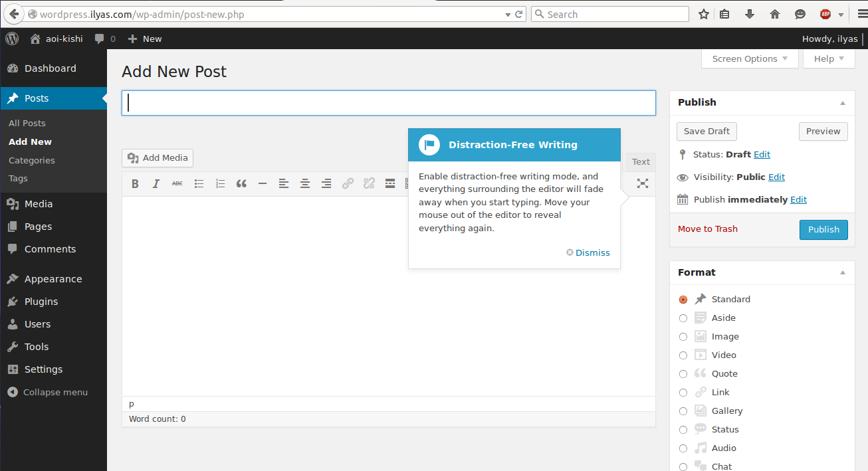
Task: Apply strikethrough formatting
Action: tap(177, 184)
